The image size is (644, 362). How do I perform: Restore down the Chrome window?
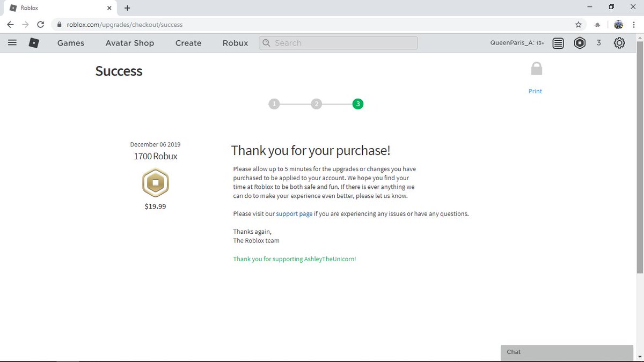[x=611, y=7]
